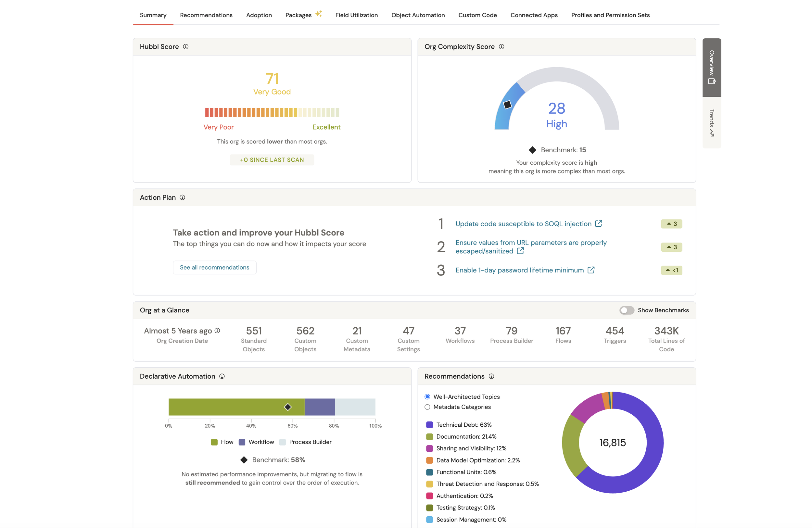Open the Overview side panel tab

pyautogui.click(x=711, y=68)
